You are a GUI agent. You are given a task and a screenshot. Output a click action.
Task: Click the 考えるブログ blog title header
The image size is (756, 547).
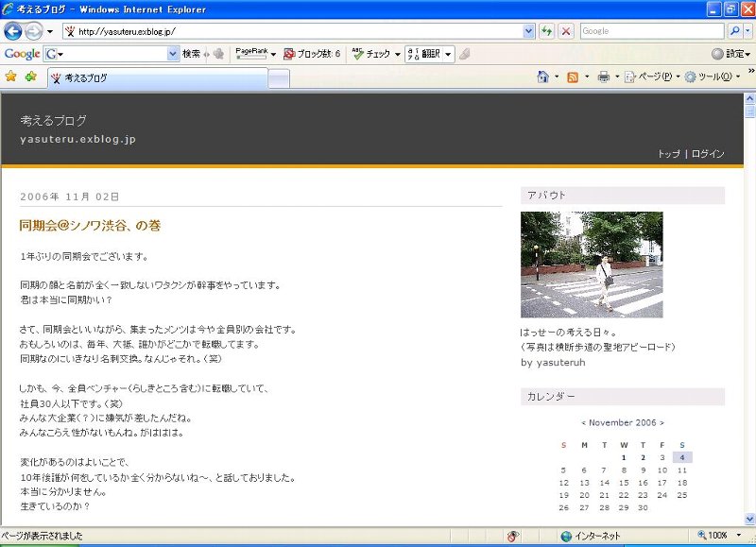pos(54,121)
